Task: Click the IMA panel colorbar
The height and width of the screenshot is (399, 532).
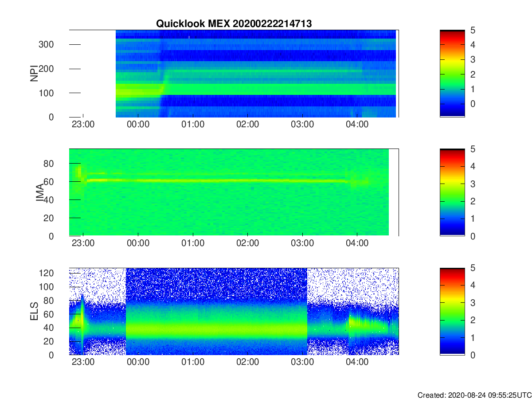Action: [x=452, y=192]
